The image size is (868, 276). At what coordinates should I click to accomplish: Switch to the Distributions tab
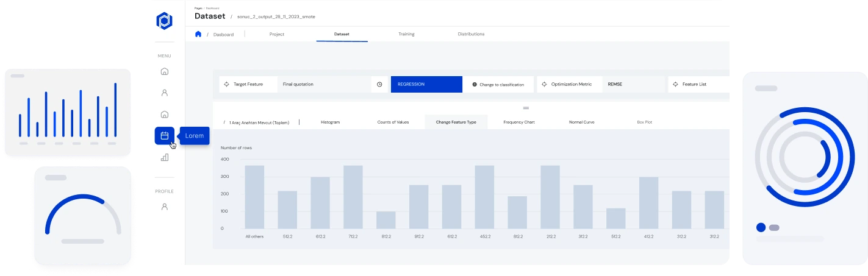coord(471,34)
